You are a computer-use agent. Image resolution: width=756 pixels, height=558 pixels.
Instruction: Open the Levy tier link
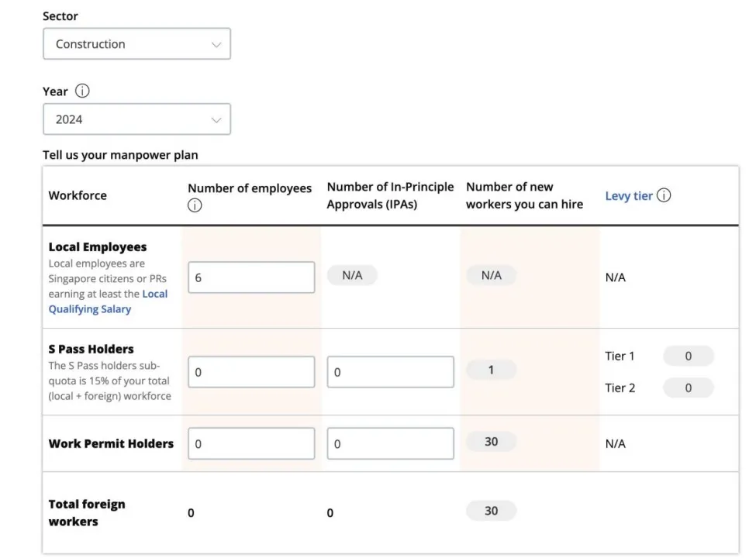point(628,196)
